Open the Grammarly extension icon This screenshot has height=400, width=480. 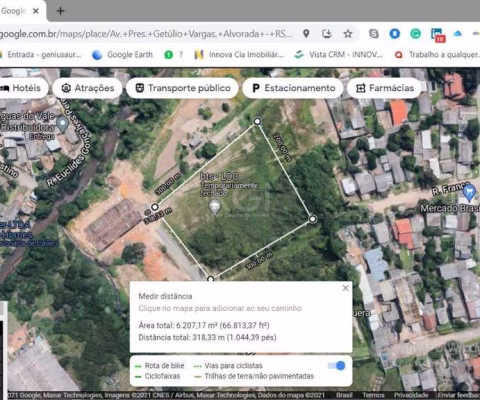(x=415, y=34)
